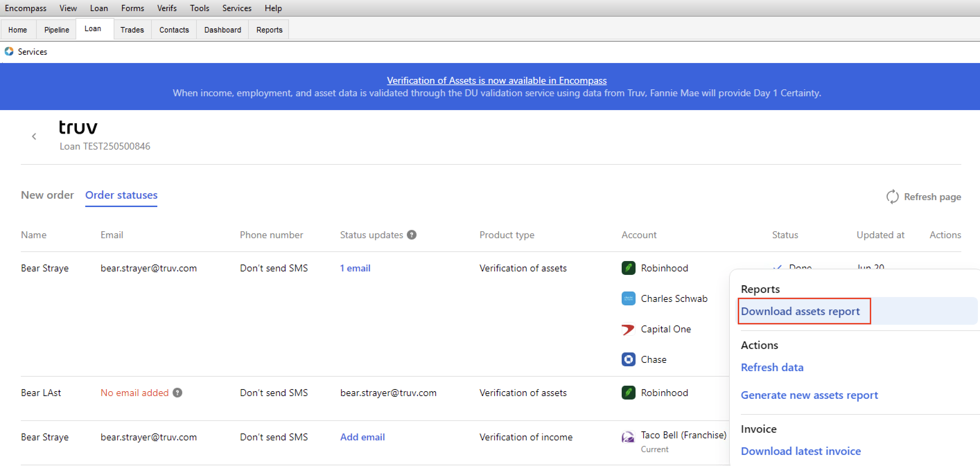Open the View menu
This screenshot has width=980, height=466.
click(x=68, y=8)
